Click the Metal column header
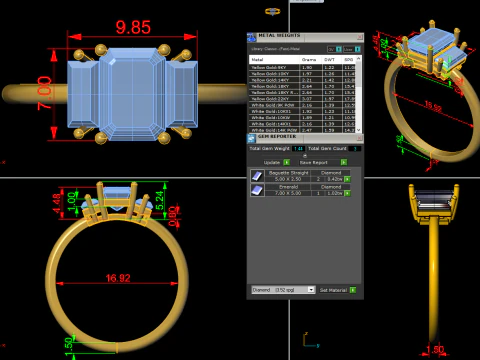480x360 pixels. (274, 60)
